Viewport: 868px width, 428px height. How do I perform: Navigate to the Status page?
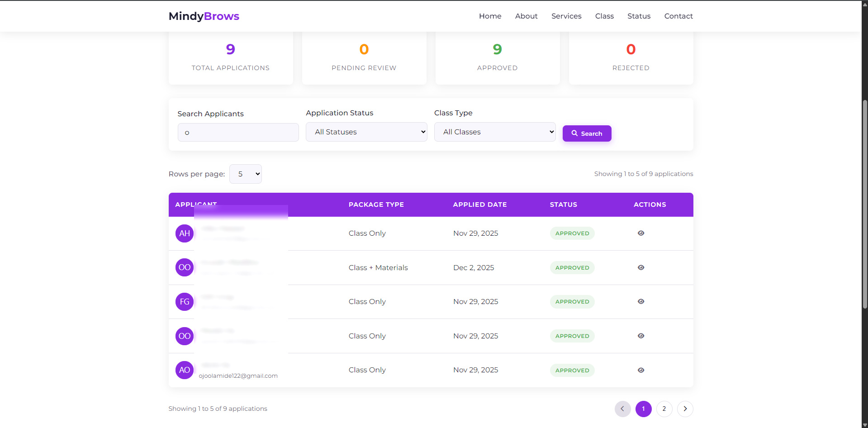(x=639, y=16)
